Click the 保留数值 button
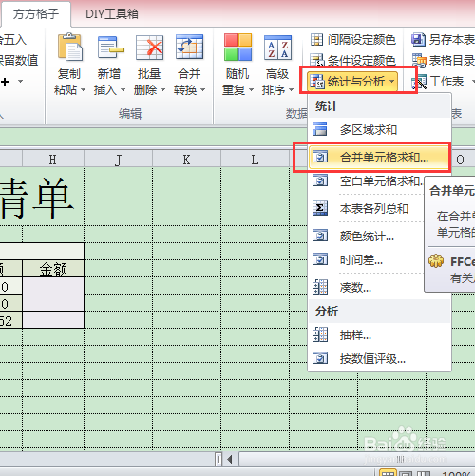This screenshot has width=475, height=476. point(19,60)
